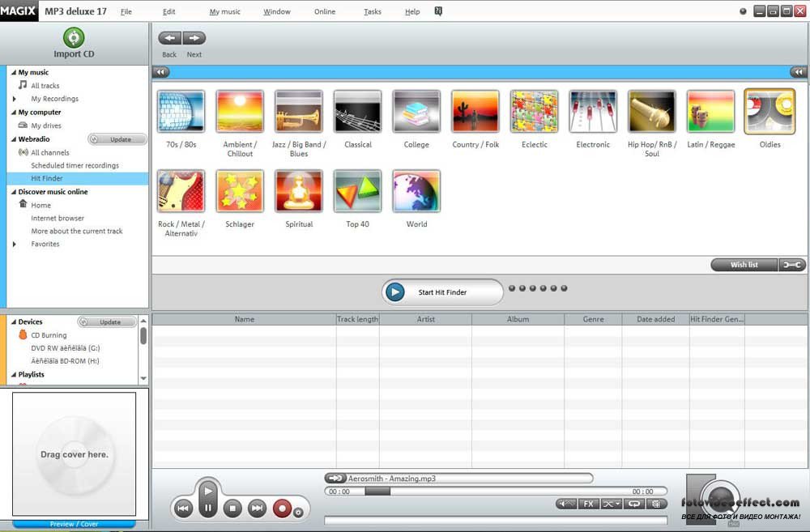The height and width of the screenshot is (532, 810).
Task: Select the Schlager genre icon
Action: (x=241, y=191)
